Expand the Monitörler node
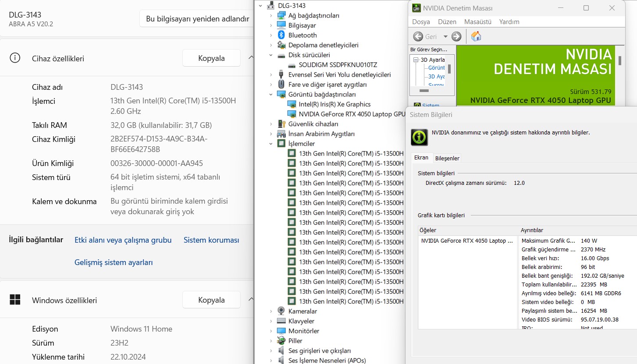The image size is (637, 364). tap(271, 331)
